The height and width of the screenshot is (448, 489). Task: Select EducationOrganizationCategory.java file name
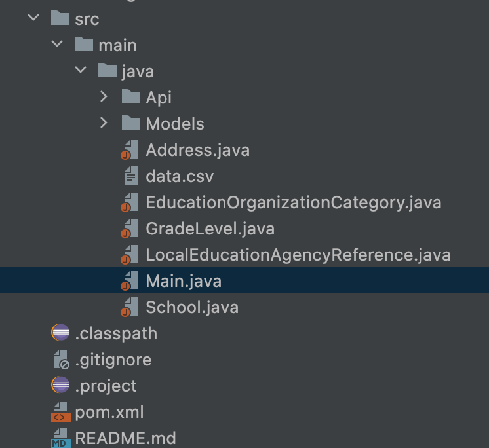click(x=294, y=202)
